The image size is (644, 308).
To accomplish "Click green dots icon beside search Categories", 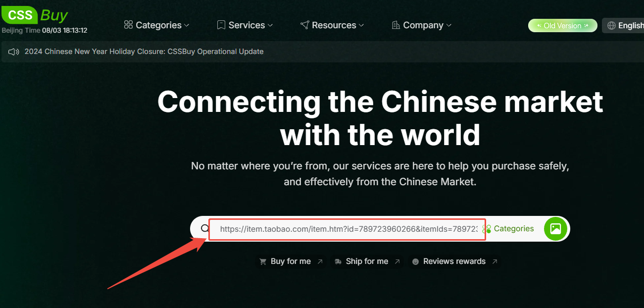I will point(487,229).
